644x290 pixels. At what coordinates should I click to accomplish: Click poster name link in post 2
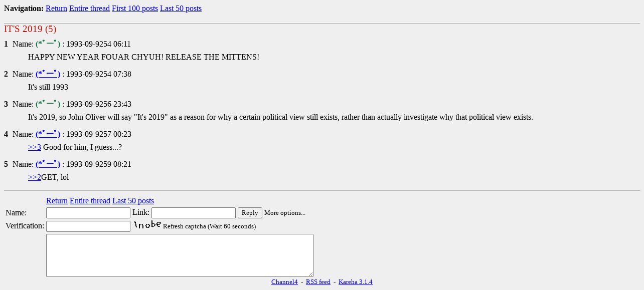48,74
